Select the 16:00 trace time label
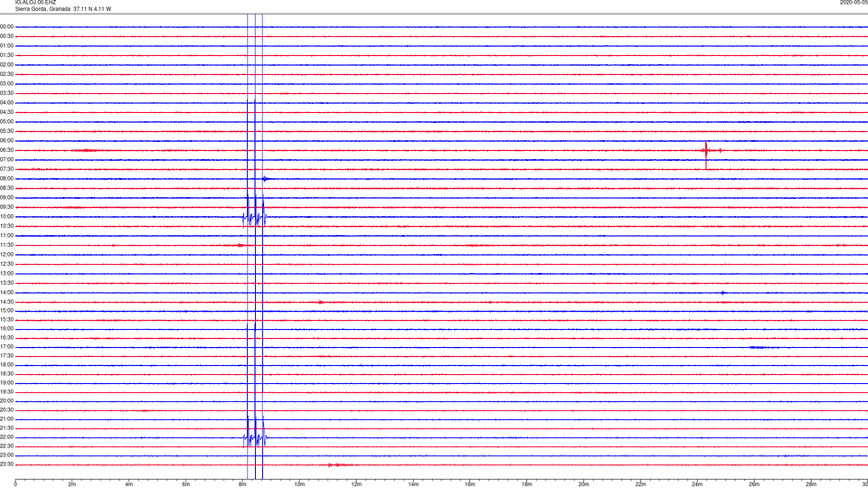 6,329
